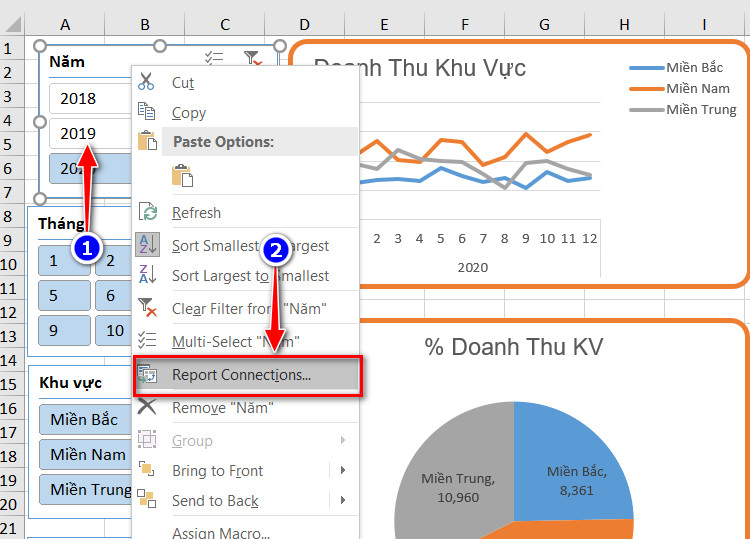This screenshot has height=539, width=750.
Task: Click the Tháng slicer title
Action: 61,223
